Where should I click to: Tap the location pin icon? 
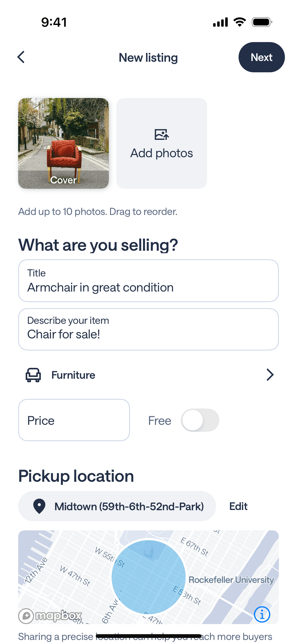point(39,506)
